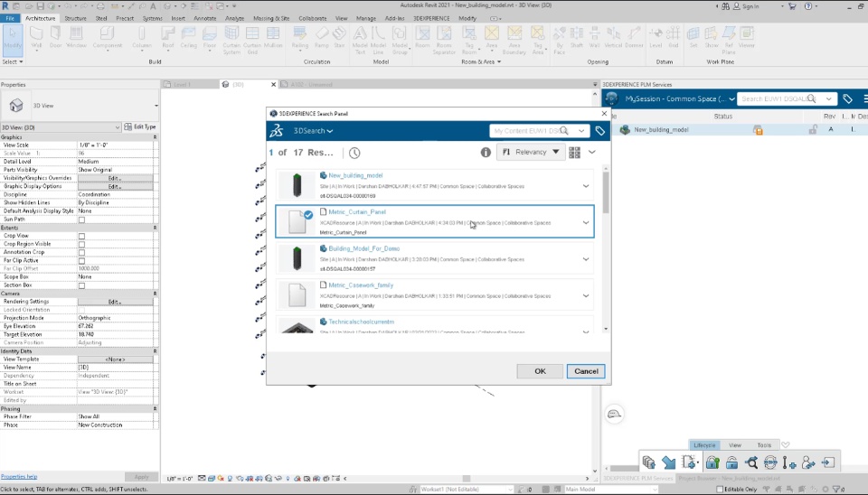Select the Ref Plane tool
The height and width of the screenshot is (495, 868).
[x=729, y=41]
